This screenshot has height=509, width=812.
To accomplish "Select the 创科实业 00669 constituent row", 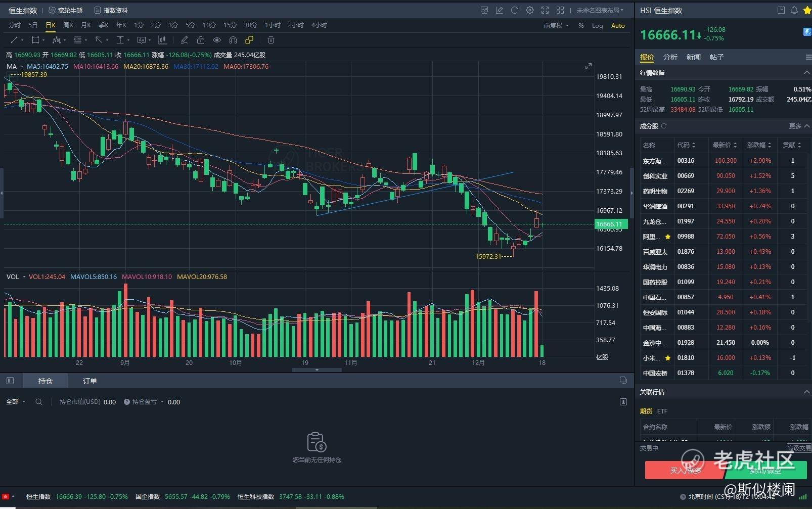I will [723, 176].
